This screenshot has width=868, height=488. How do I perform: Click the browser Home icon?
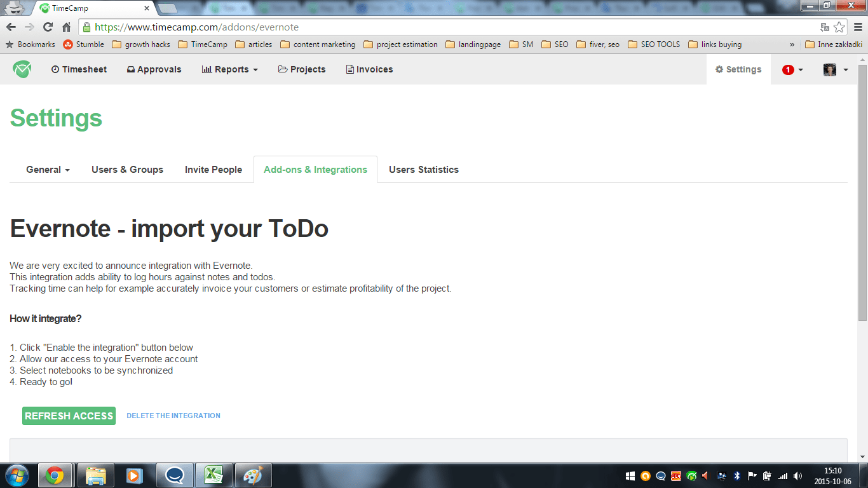tap(66, 27)
